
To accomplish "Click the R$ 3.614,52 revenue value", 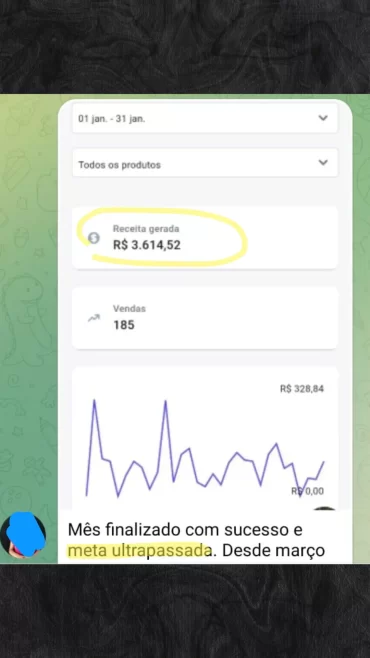I will point(147,245).
